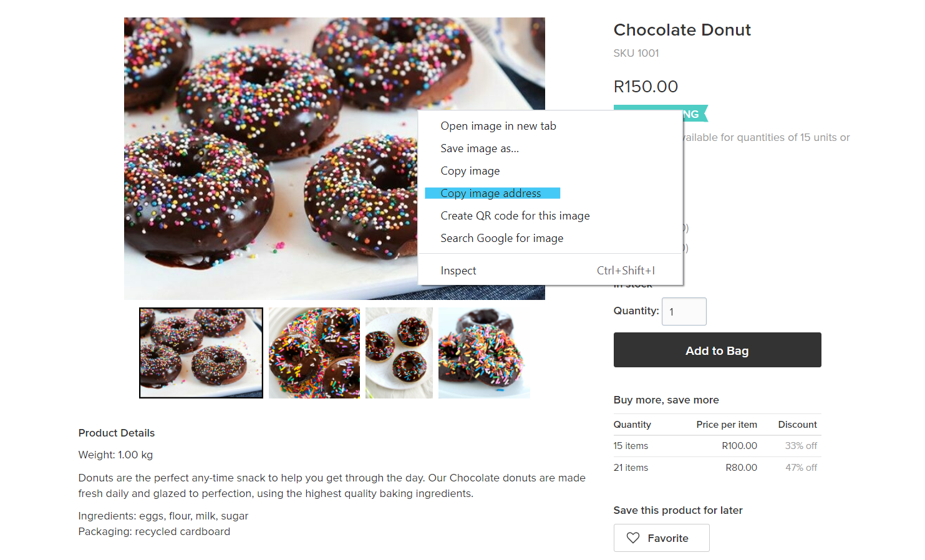The width and height of the screenshot is (925, 560).
Task: Focus the Quantity input field
Action: click(x=684, y=311)
